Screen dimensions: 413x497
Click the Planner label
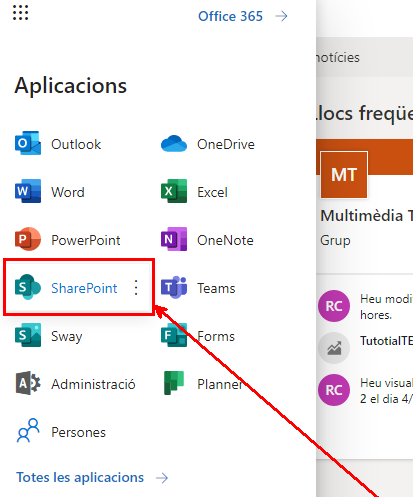(220, 384)
